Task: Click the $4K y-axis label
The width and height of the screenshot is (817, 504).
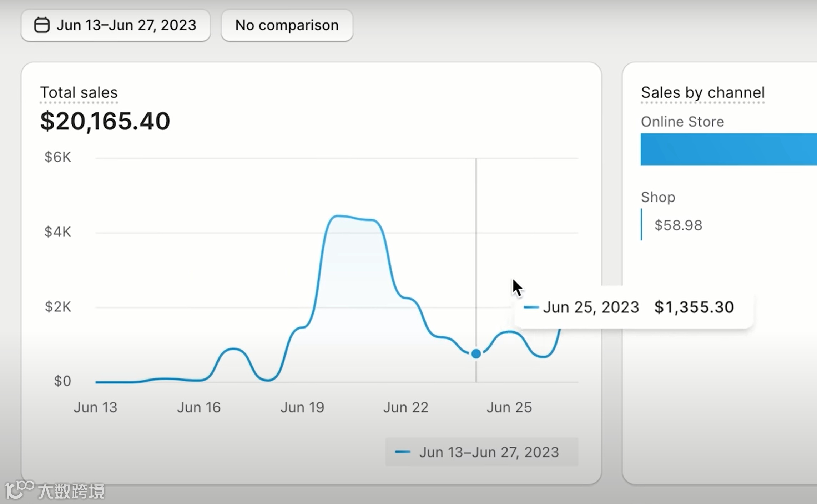Action: (57, 232)
